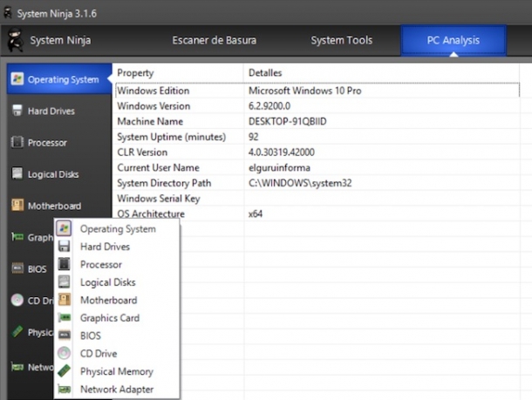Click Physical Memory stick icon in sidebar
Viewport: 532px width, 400px height.
pos(17,331)
